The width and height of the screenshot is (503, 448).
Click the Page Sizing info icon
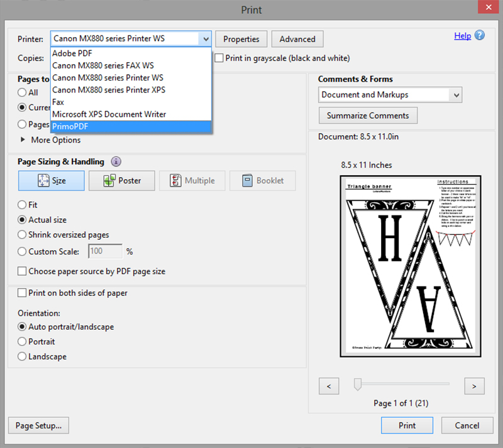point(116,161)
